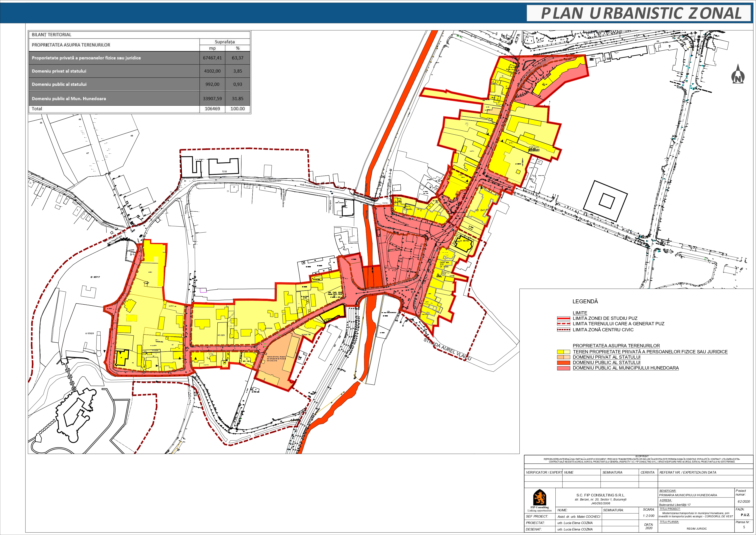
Task: Click the LEGENDĂ heading
Action: point(585,301)
